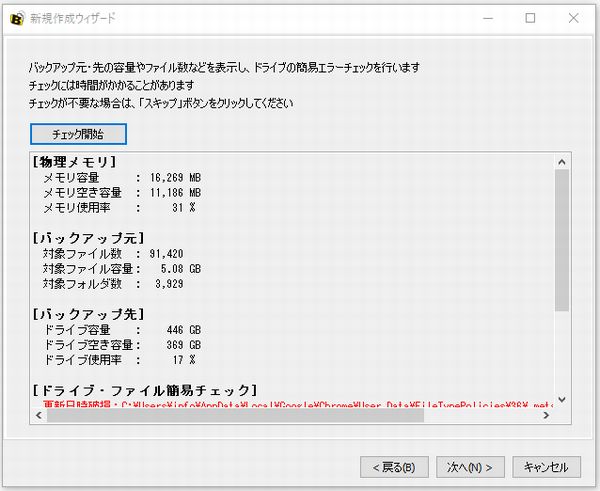Click the 対象ファイル容量 value 5.08 GB
The image size is (600, 491).
point(181,269)
